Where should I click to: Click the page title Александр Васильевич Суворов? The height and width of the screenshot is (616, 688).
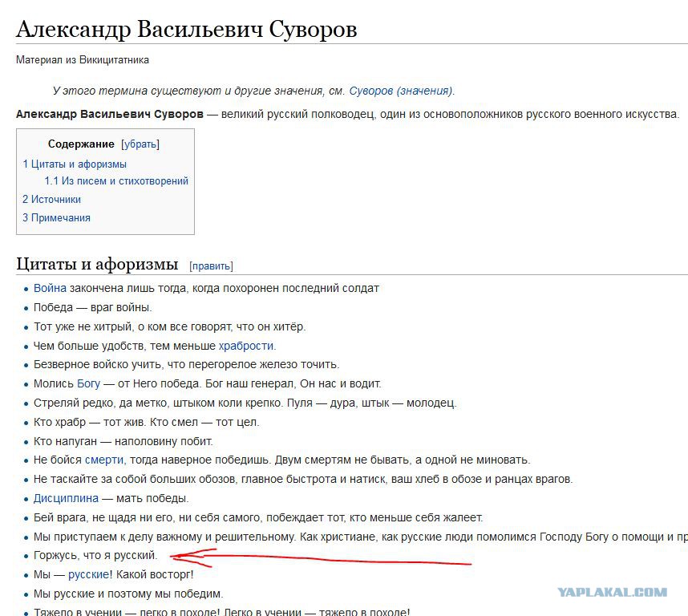[187, 30]
